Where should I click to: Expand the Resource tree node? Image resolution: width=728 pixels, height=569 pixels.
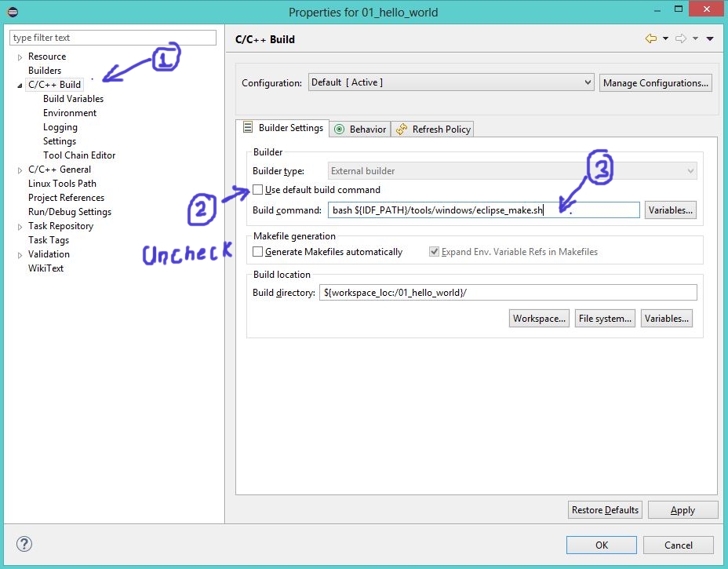pos(20,57)
